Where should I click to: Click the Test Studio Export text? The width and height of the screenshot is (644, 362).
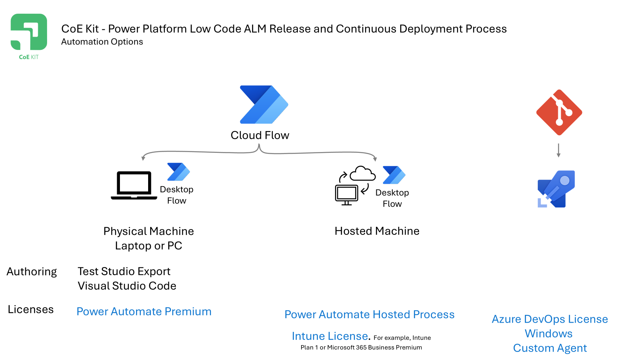click(124, 271)
